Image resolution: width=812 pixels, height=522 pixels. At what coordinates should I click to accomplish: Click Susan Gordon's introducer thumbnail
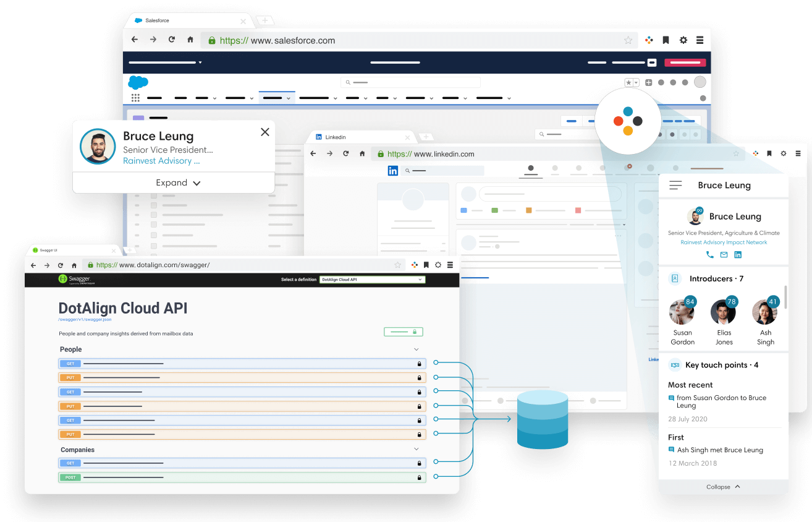tap(682, 312)
